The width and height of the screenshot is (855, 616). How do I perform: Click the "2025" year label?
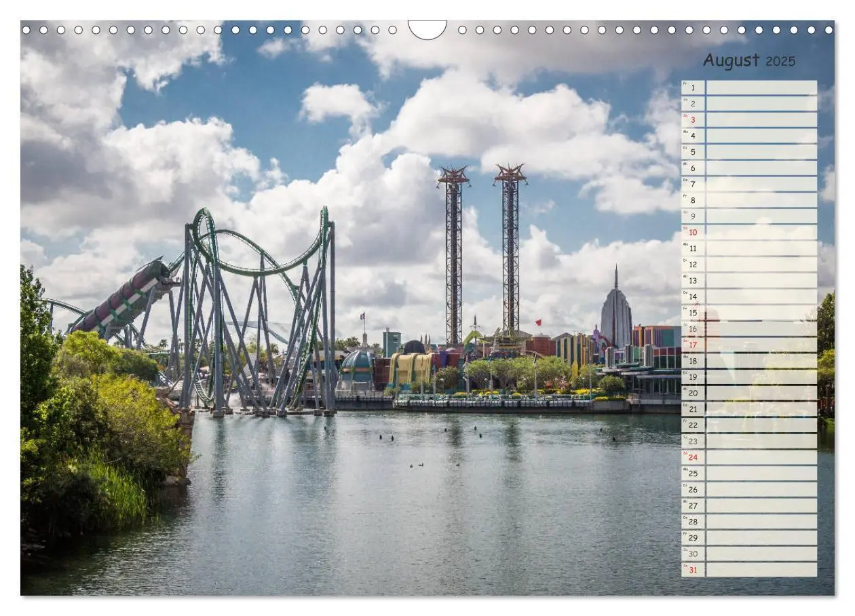coord(780,62)
